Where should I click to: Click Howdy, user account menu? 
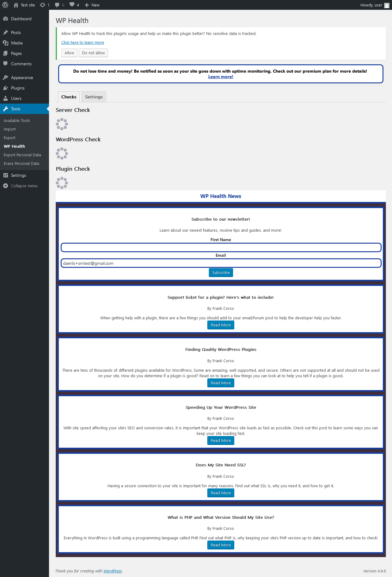point(375,5)
